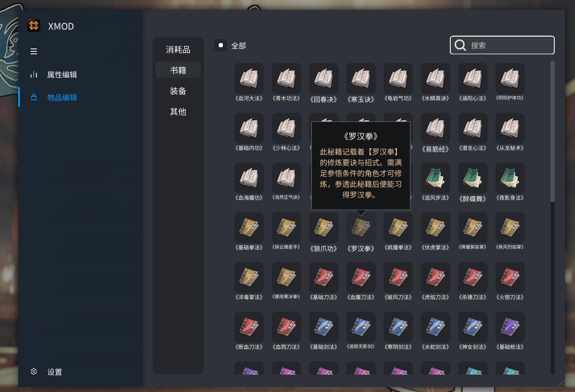Select the 《罗汉拳》 fist manual
Screen dimensions: 575x392
coord(361,227)
